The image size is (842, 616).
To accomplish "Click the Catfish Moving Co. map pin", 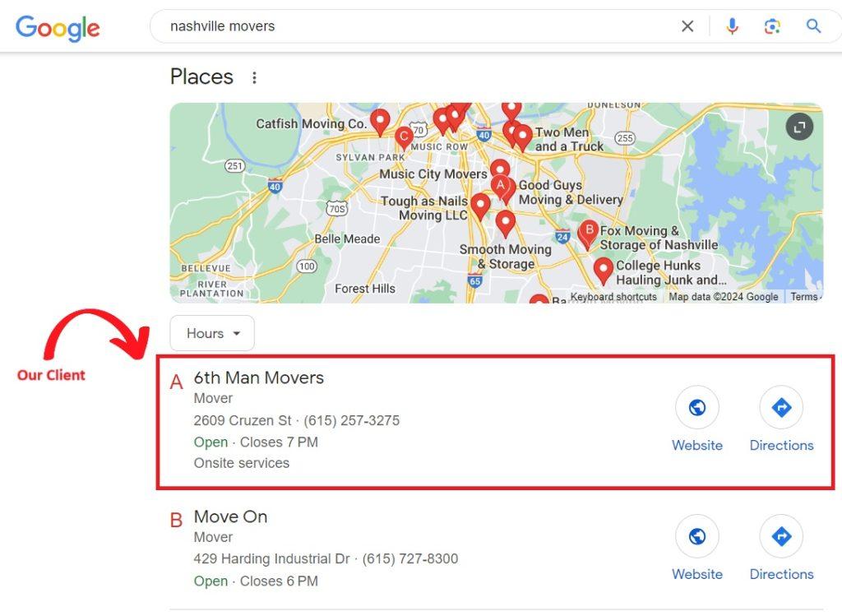I will pos(379,121).
